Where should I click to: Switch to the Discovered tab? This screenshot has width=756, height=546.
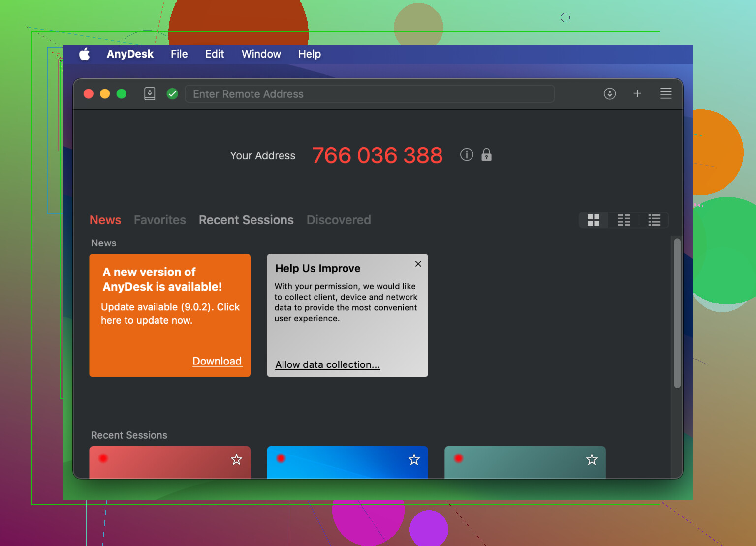point(339,220)
